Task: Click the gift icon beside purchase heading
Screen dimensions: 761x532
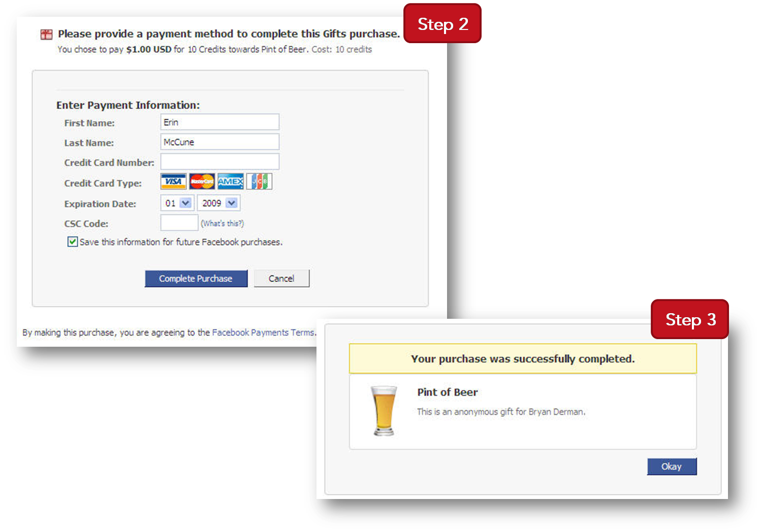Action: (46, 35)
